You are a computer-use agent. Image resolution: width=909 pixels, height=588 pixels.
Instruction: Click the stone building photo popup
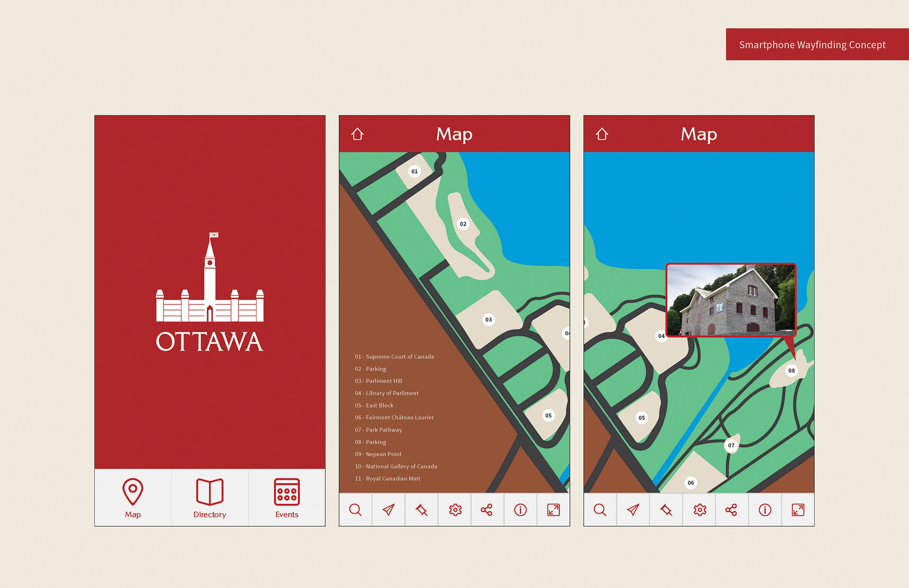(731, 300)
